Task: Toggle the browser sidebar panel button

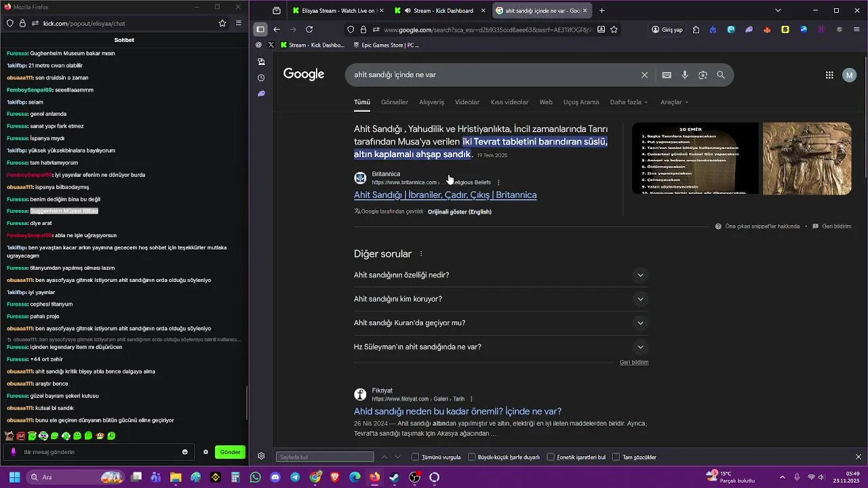Action: pos(260,30)
